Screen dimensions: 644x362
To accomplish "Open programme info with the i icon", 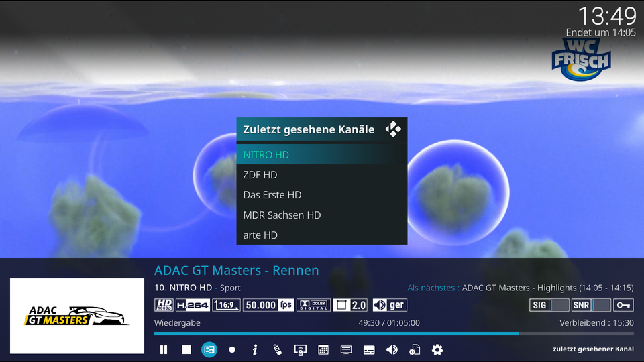I will [x=255, y=350].
